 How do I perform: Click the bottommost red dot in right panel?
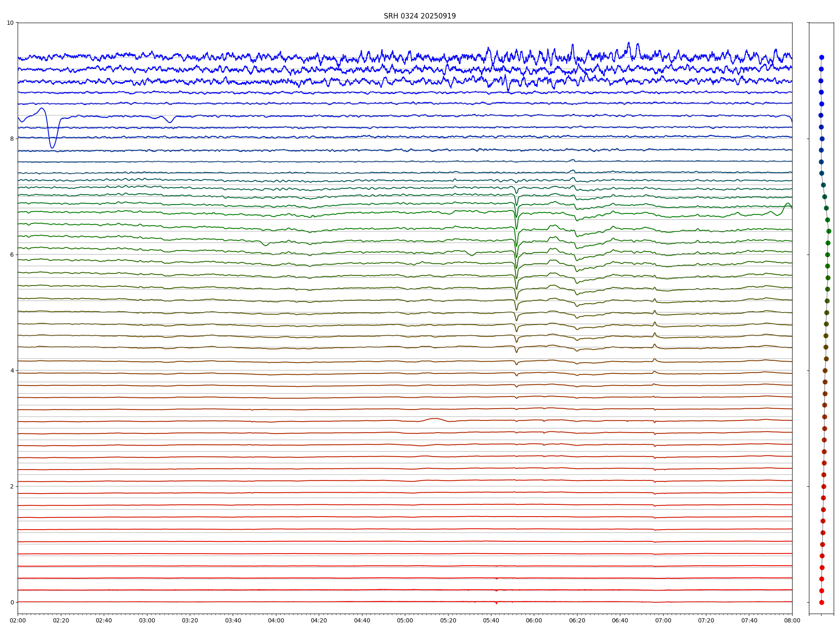[822, 602]
